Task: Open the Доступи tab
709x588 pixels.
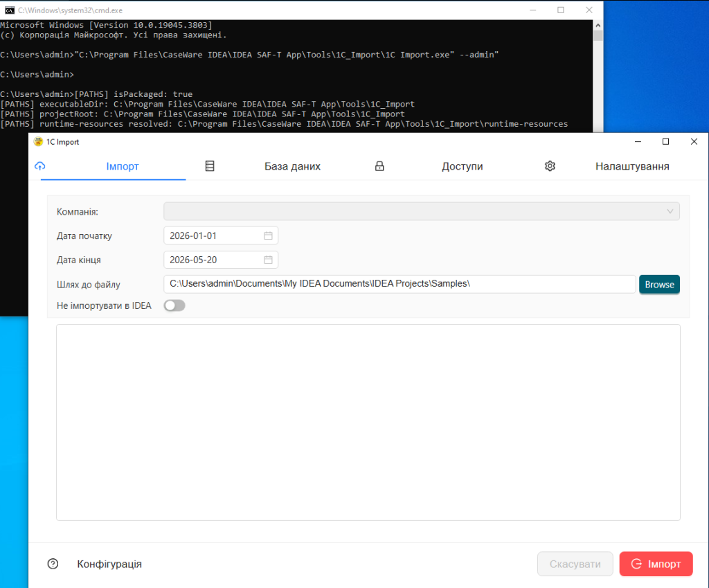Action: pos(462,166)
